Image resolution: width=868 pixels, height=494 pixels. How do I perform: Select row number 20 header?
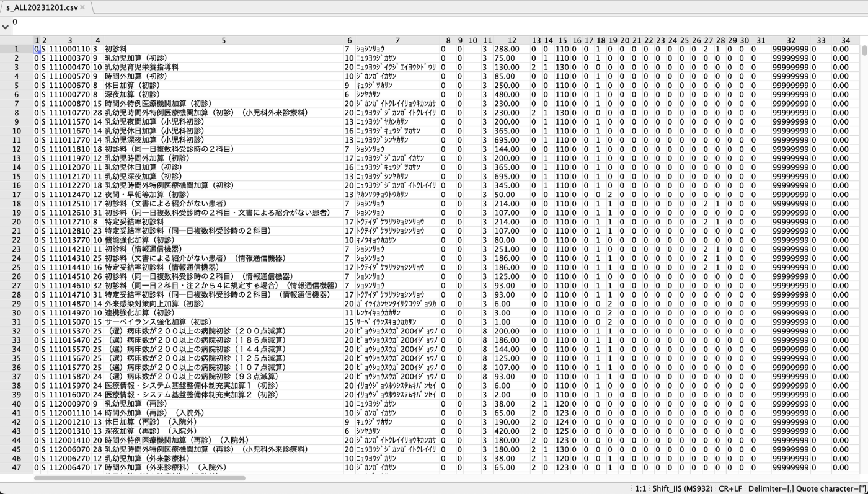tap(17, 221)
